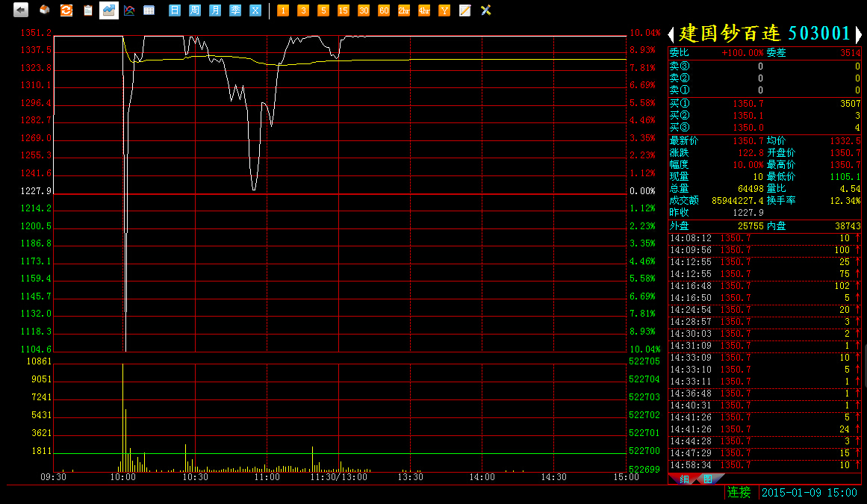The height and width of the screenshot is (504, 867).
Task: Switch to the 图 chart tab
Action: click(708, 479)
